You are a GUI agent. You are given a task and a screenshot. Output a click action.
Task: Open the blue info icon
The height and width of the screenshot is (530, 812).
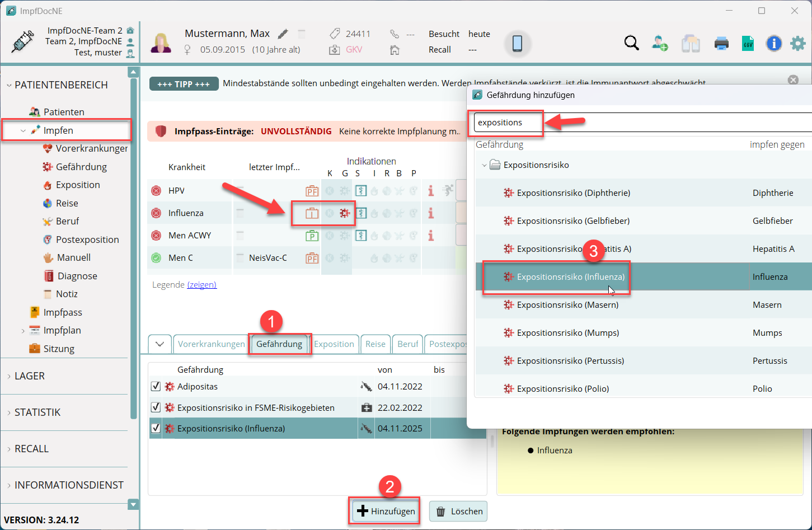click(773, 43)
